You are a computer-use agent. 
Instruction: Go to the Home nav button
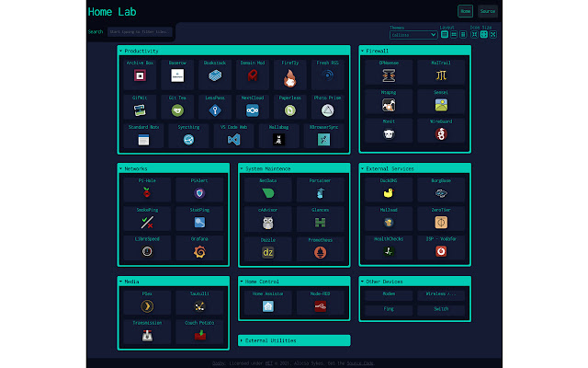click(466, 11)
